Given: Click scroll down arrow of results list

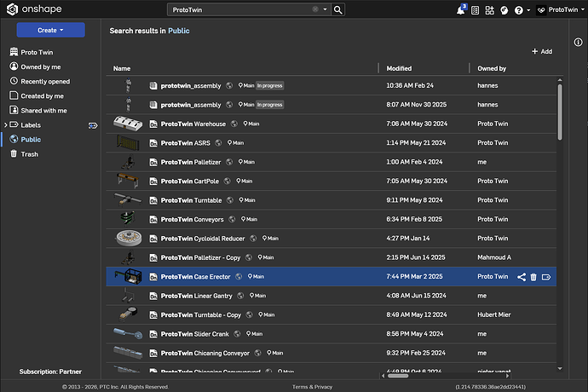Looking at the screenshot, I should point(560,369).
